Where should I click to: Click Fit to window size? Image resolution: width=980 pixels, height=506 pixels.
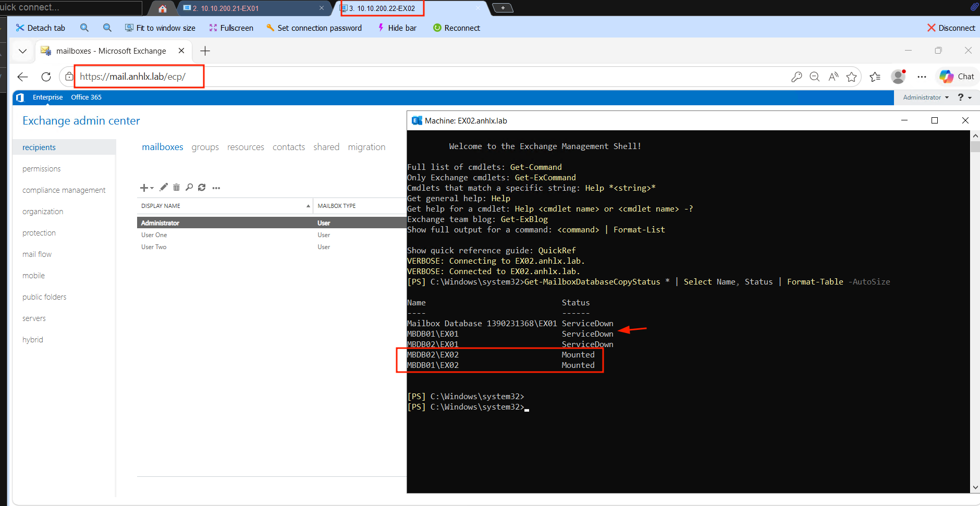click(161, 28)
